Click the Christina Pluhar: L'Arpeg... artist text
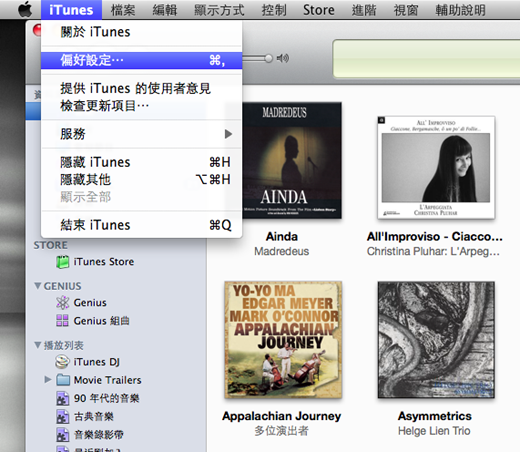 (433, 251)
